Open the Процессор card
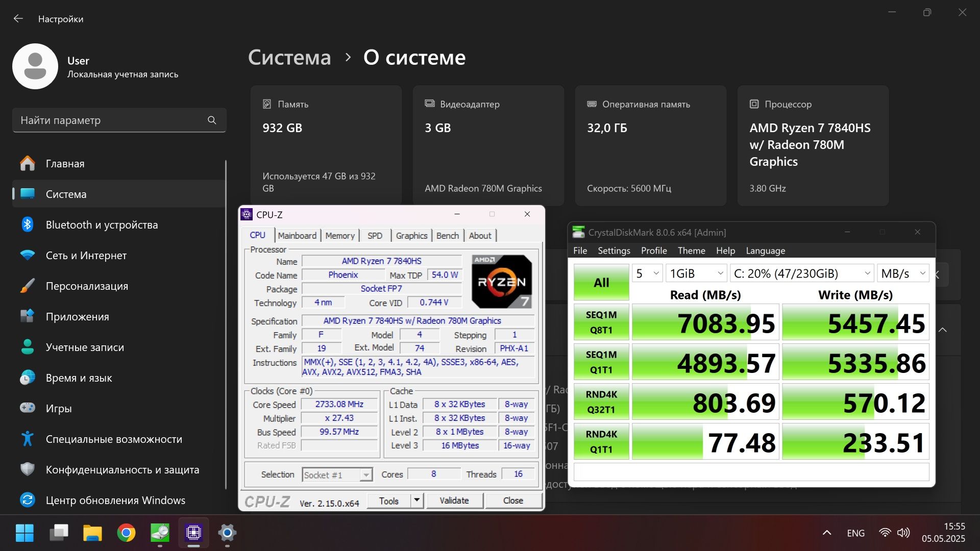The height and width of the screenshot is (551, 980). (813, 145)
